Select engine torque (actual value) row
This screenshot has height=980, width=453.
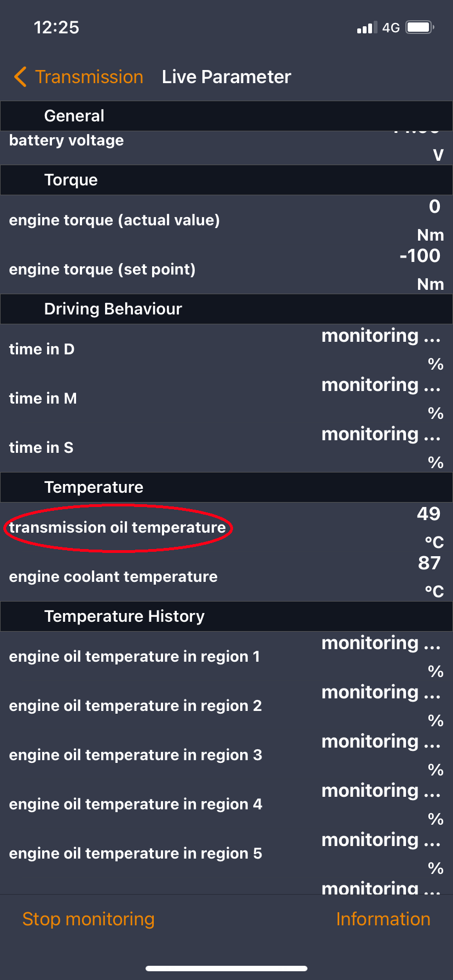pyautogui.click(x=226, y=220)
